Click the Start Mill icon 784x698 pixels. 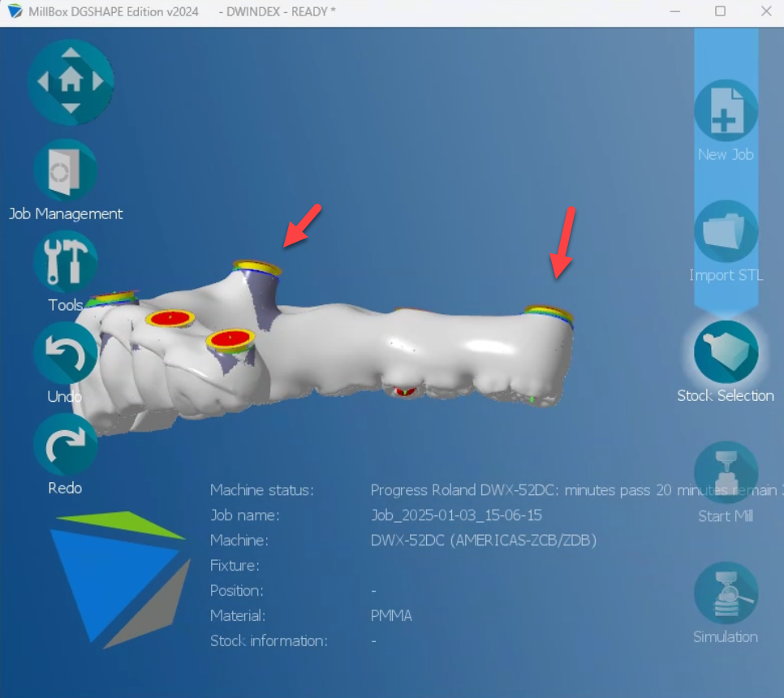pyautogui.click(x=726, y=472)
